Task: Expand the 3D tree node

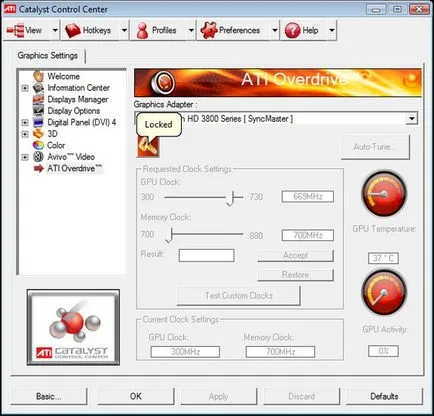Action: [25, 134]
